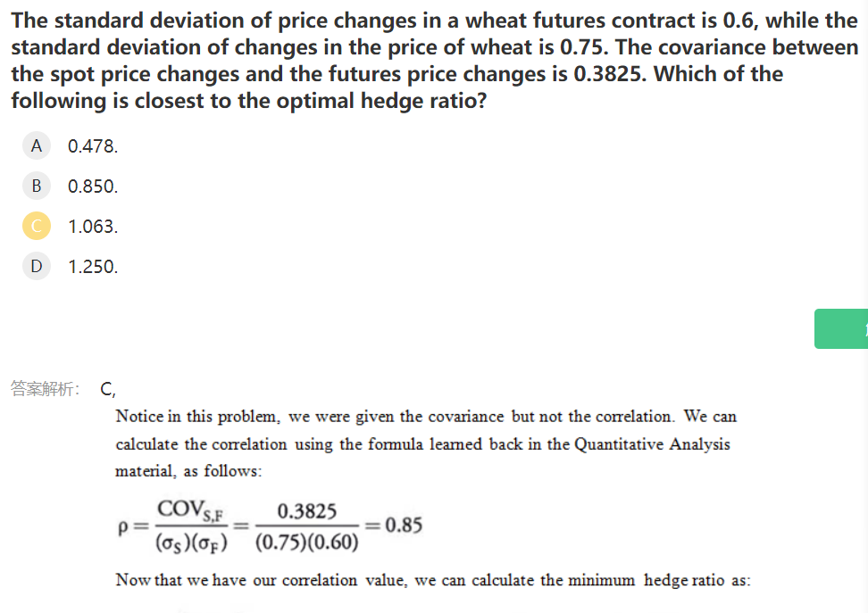This screenshot has width=868, height=613.
Task: Select answer option A circle
Action: tap(36, 145)
